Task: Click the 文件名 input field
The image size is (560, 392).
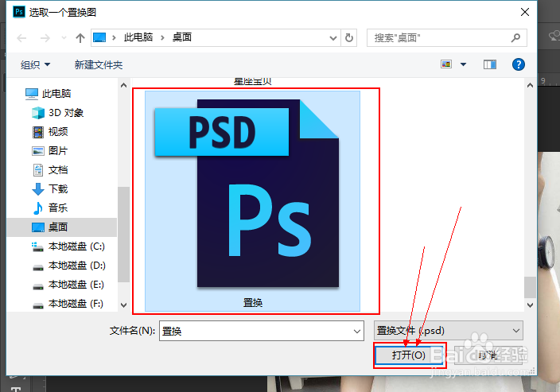Action: [262, 331]
